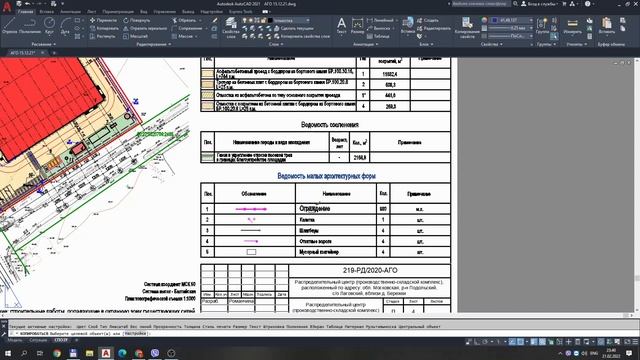Click the Группа group tool
The image size is (640, 360).
[x=542, y=26]
